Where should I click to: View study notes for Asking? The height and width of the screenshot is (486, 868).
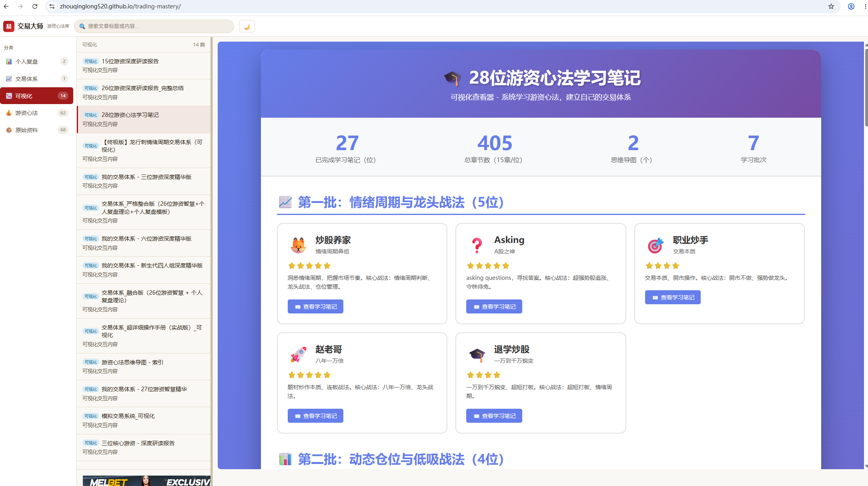[494, 307]
